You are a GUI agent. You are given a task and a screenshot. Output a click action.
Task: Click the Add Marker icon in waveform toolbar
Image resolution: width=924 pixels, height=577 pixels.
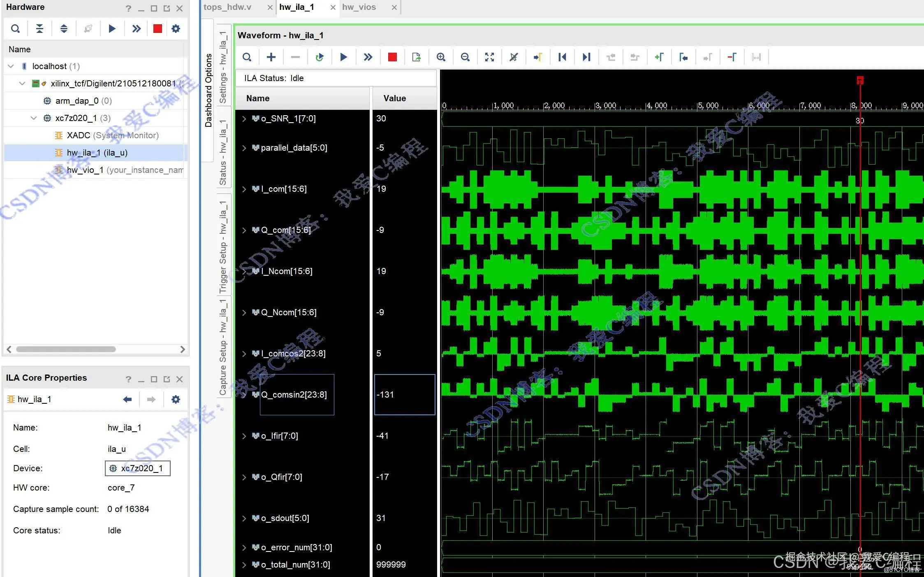(659, 57)
